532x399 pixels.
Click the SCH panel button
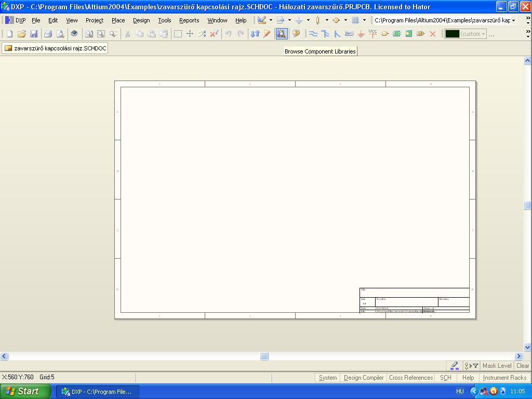(445, 378)
